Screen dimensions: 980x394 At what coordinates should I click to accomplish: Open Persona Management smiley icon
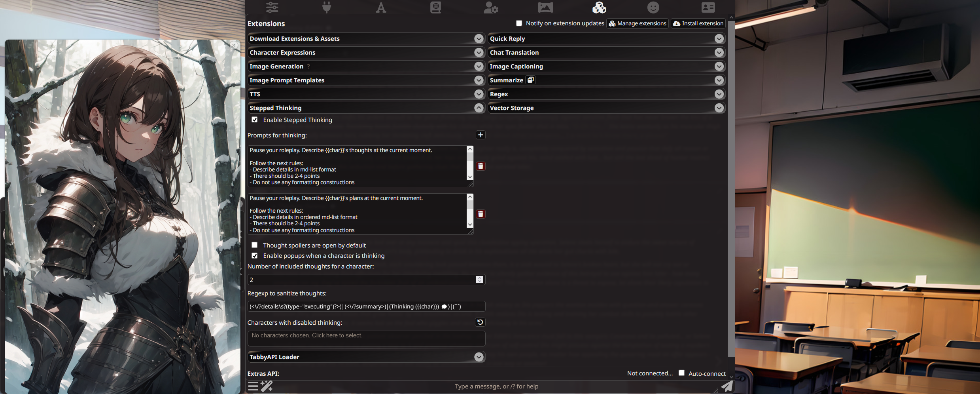[653, 7]
